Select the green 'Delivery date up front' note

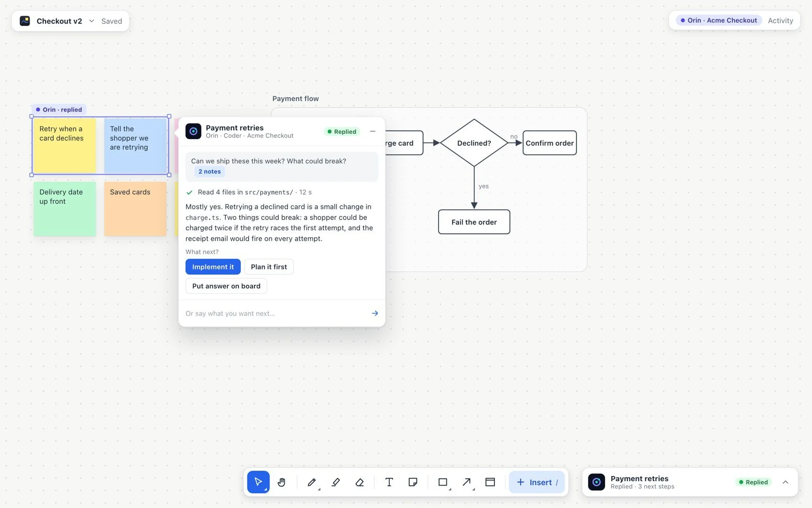(x=64, y=209)
